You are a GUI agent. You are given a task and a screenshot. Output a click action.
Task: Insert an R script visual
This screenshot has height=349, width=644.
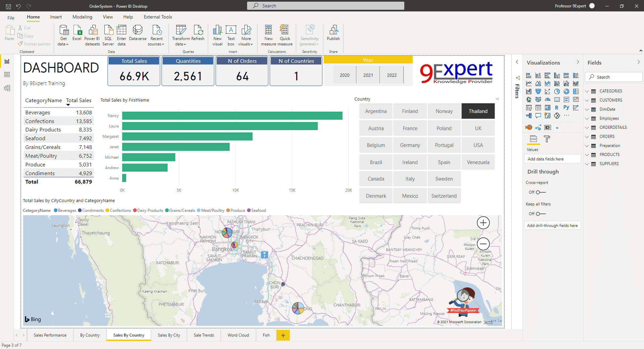click(557, 107)
